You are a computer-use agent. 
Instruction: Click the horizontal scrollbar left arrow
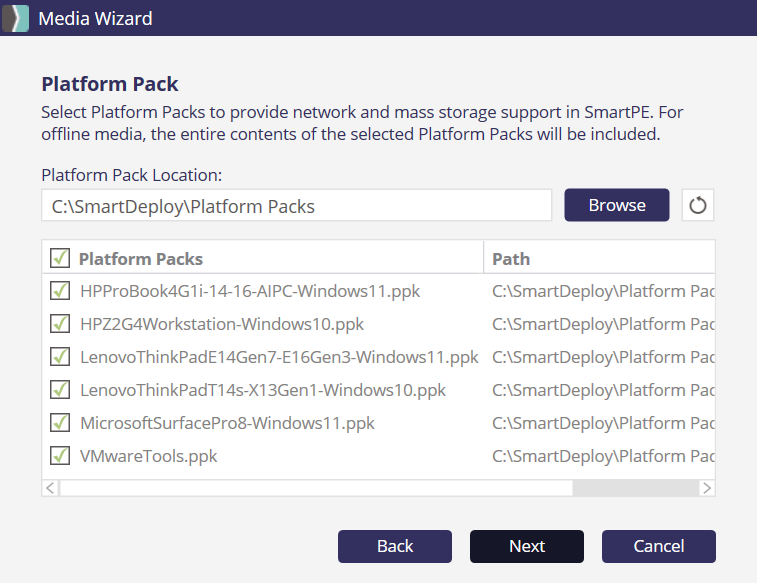[x=51, y=488]
